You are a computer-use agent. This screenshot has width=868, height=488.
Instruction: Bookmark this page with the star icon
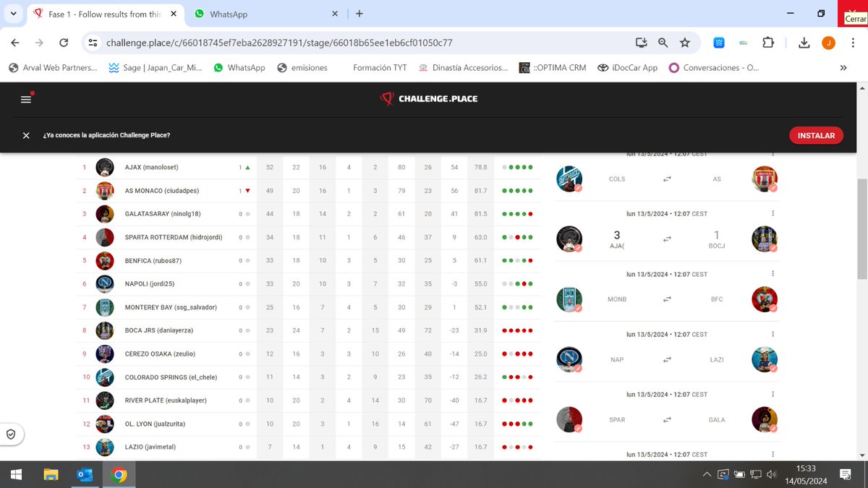click(685, 43)
